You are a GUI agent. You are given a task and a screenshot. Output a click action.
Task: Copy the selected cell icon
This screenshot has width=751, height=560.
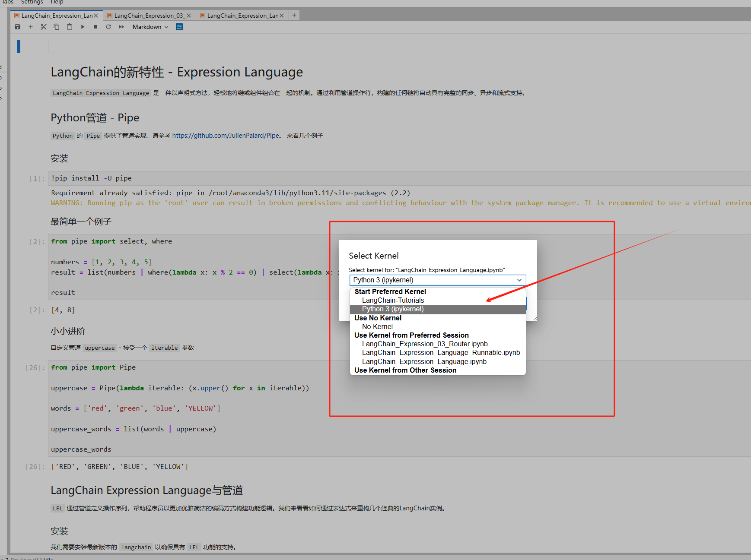point(57,27)
